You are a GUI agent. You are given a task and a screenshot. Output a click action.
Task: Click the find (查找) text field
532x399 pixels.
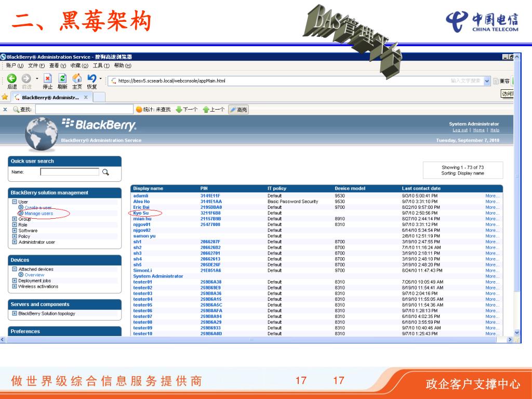84,109
